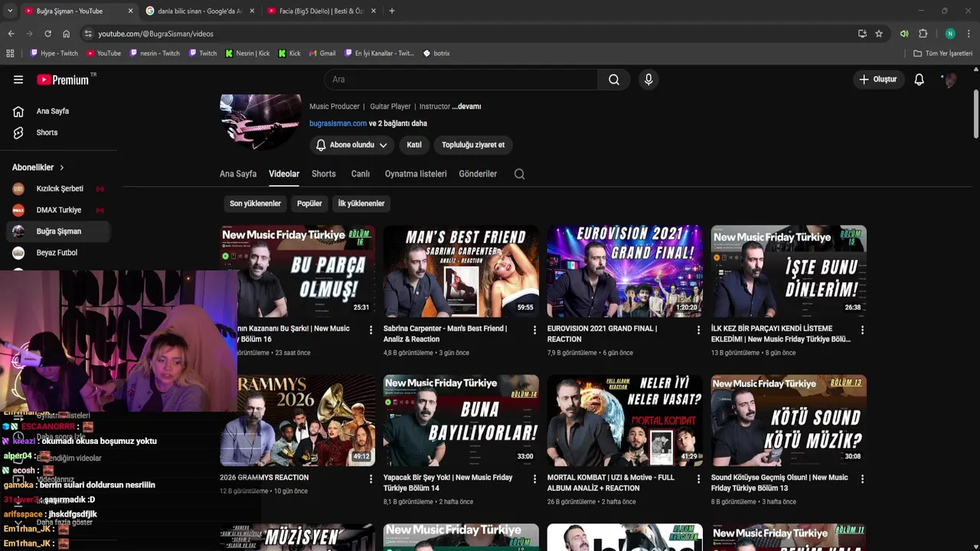Open the Gönderiler tab

478,174
